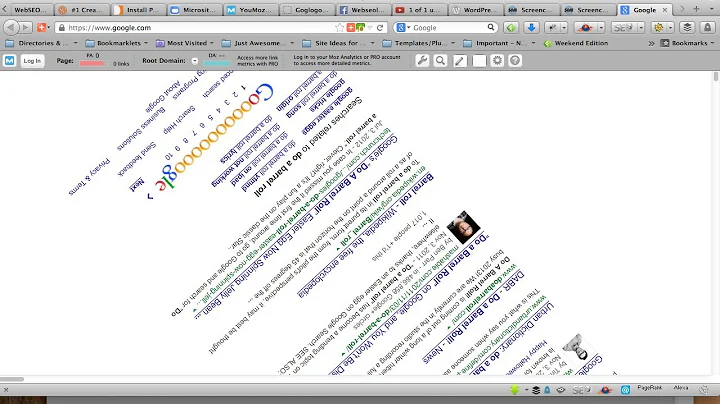Click rotated 'Barrel roll - Wikipedia' result link
This screenshot has height=404, width=720.
[365, 236]
